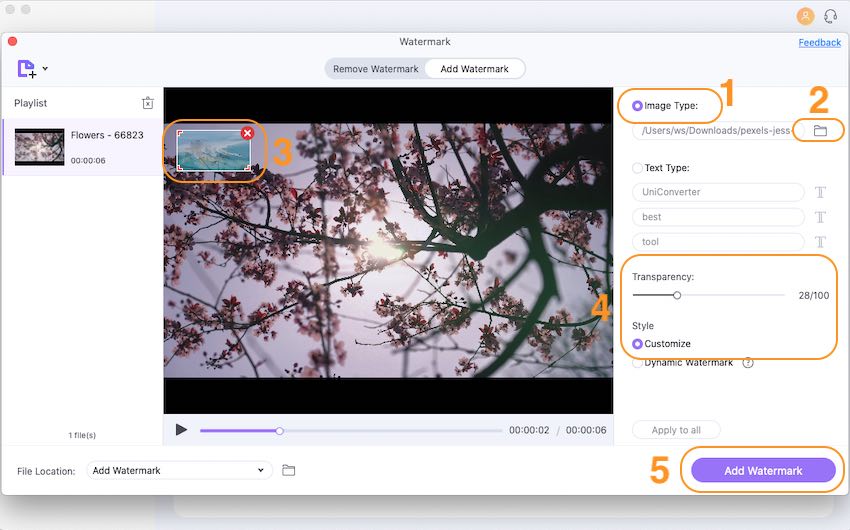The height and width of the screenshot is (530, 850).
Task: Open Dynamic Watermark help icon
Action: click(748, 363)
